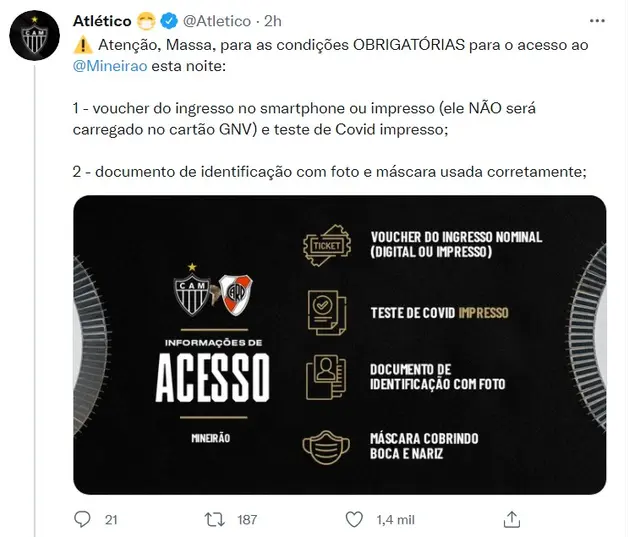Reply to the tweet via comment icon

pyautogui.click(x=82, y=519)
